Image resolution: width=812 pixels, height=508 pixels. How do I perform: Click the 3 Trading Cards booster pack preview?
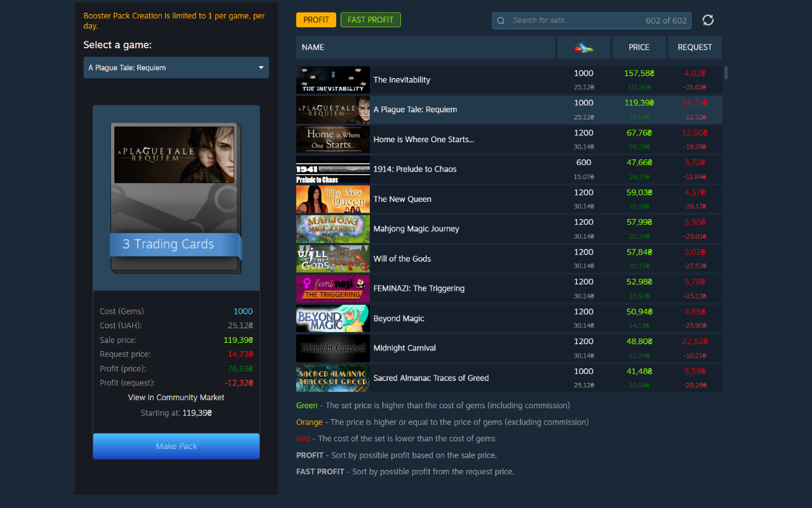(x=176, y=197)
